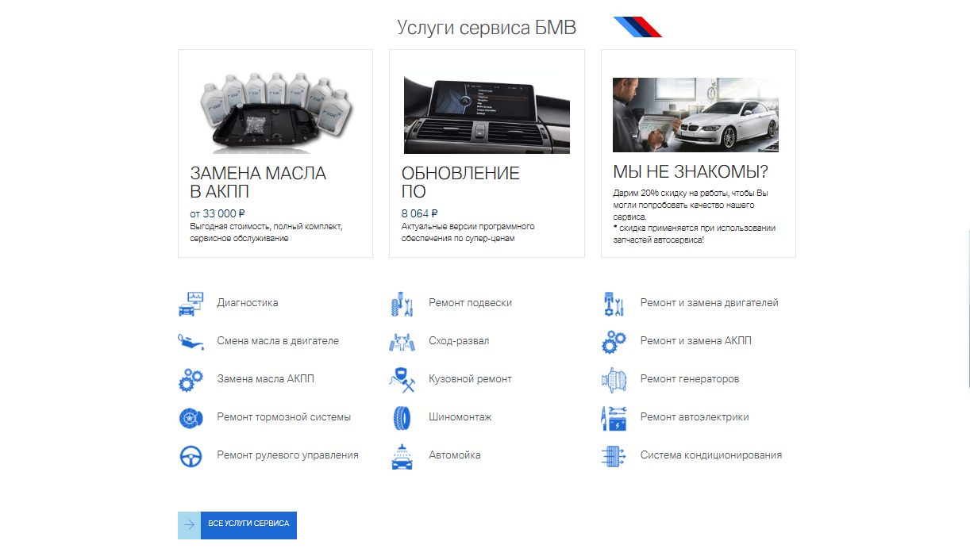
Task: Open the Автомойка link
Action: (x=455, y=455)
